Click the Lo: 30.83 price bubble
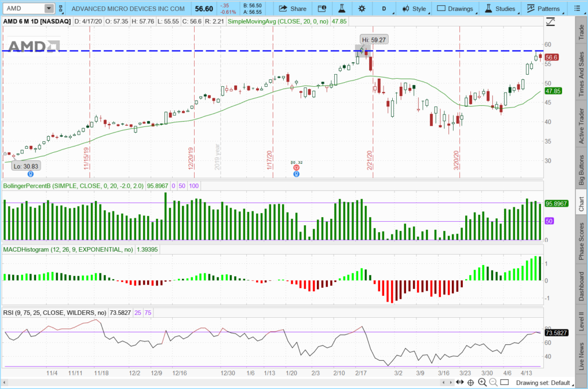Image resolution: width=588 pixels, height=389 pixels. [26, 166]
